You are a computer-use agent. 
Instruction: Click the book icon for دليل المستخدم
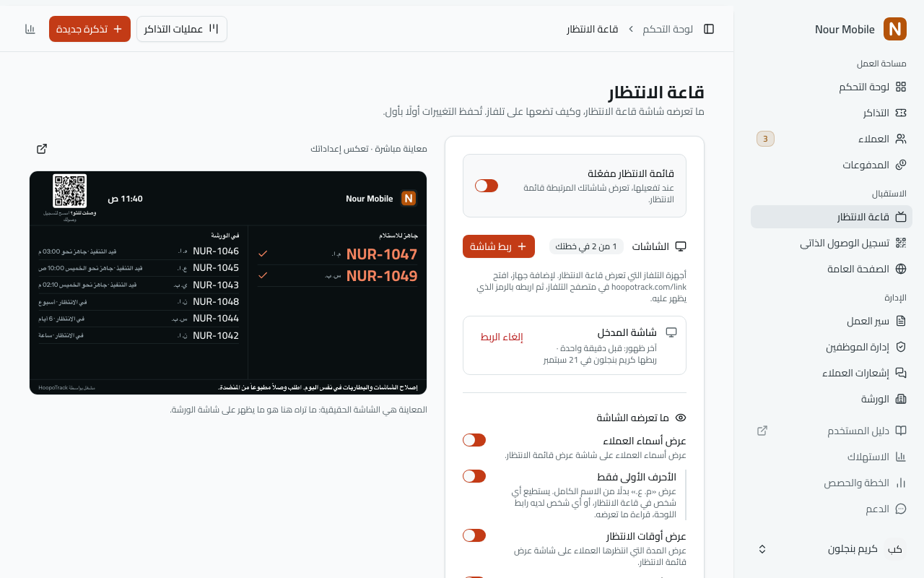(901, 431)
